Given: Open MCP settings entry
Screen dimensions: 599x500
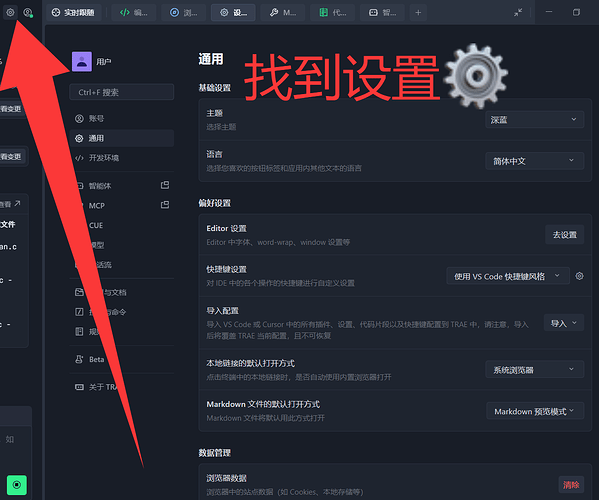Looking at the screenshot, I should pos(97,206).
